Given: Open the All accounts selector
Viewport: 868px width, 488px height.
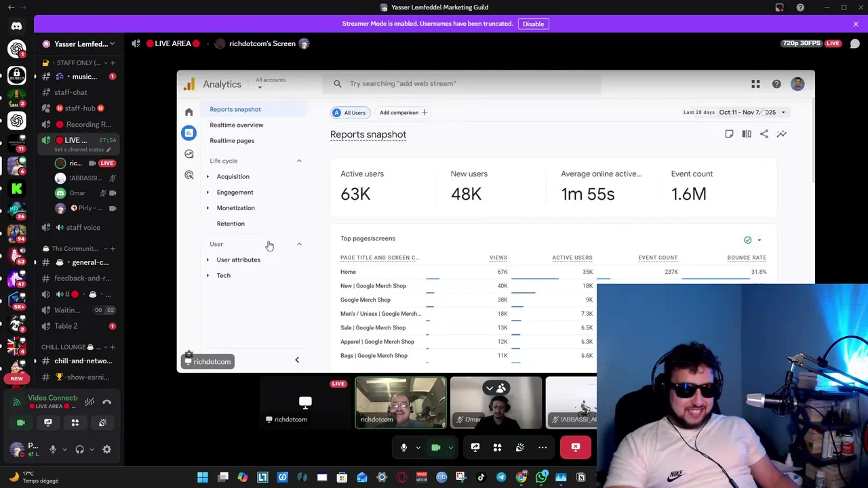Looking at the screenshot, I should pyautogui.click(x=271, y=83).
